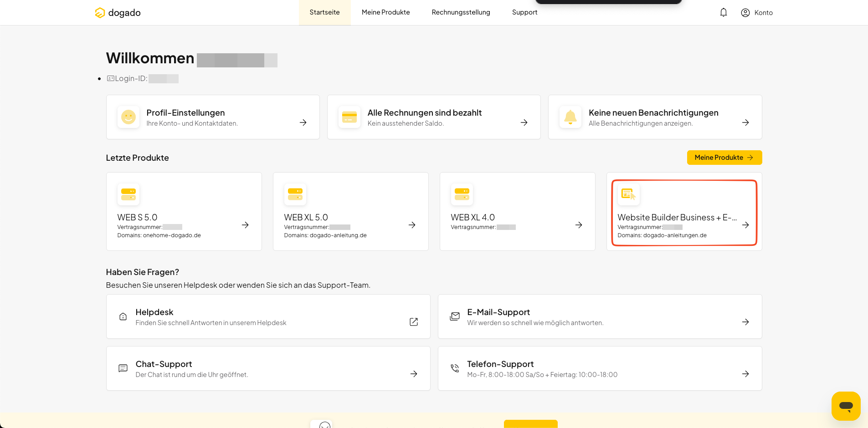The width and height of the screenshot is (868, 428).
Task: Click Telefon-Support opening hours text
Action: [x=542, y=375]
